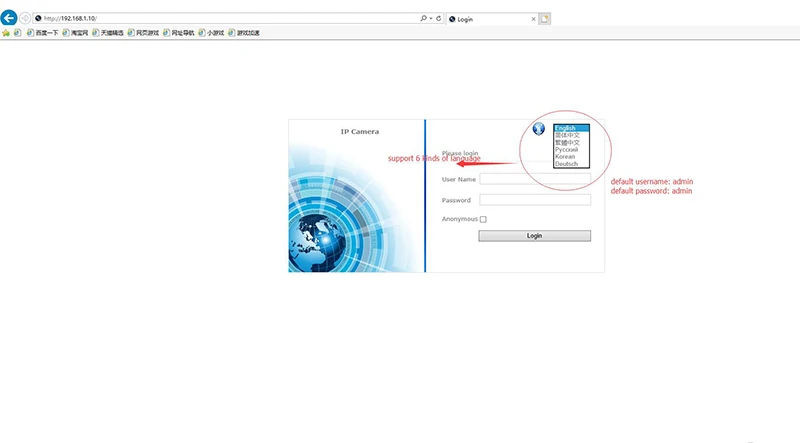
Task: Refresh the page with the reload icon
Action: coord(438,18)
